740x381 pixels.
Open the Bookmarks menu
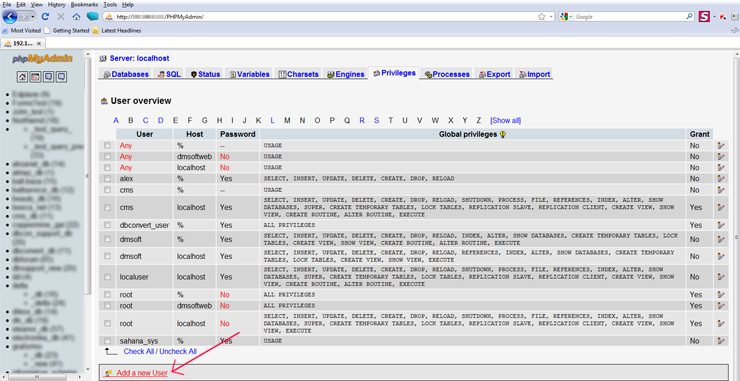tap(84, 4)
